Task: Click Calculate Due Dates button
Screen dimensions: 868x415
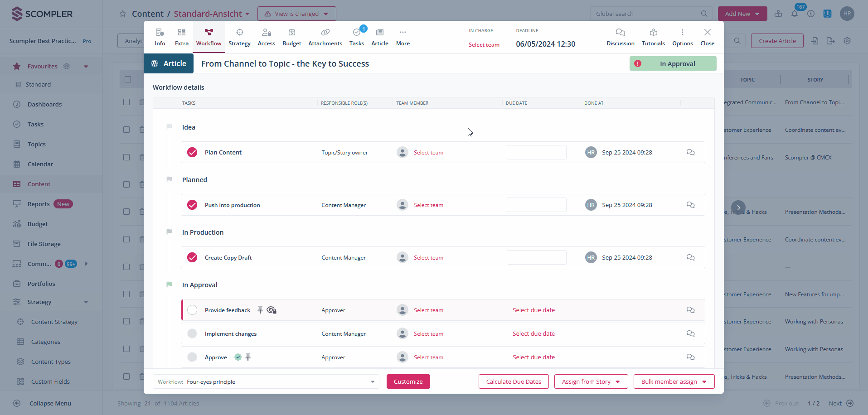Action: point(514,382)
